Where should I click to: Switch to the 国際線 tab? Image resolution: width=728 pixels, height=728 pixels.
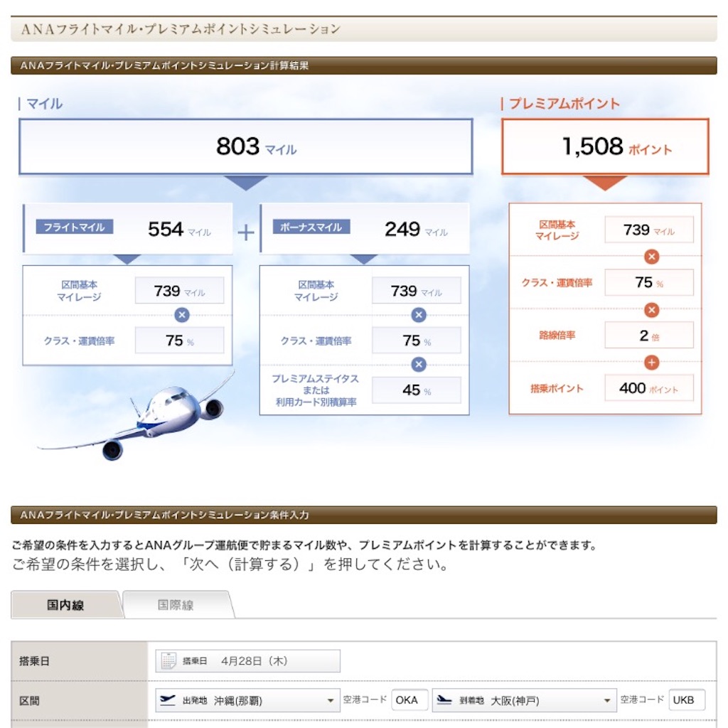click(176, 604)
